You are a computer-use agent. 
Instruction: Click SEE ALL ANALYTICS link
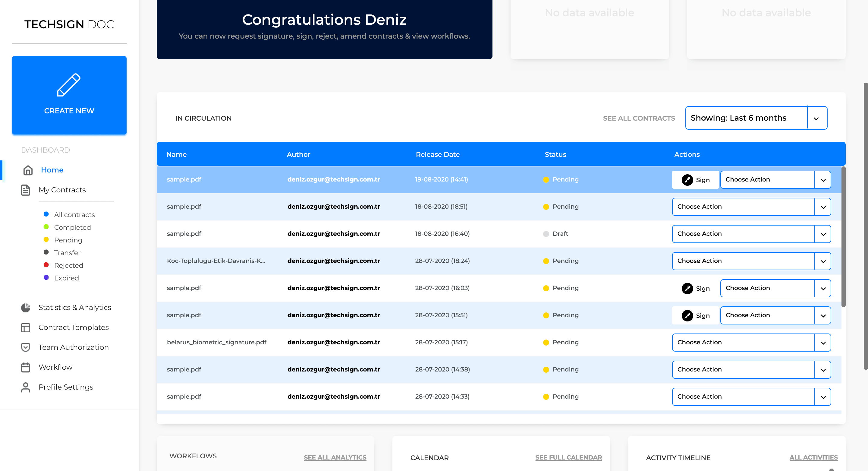pos(335,457)
